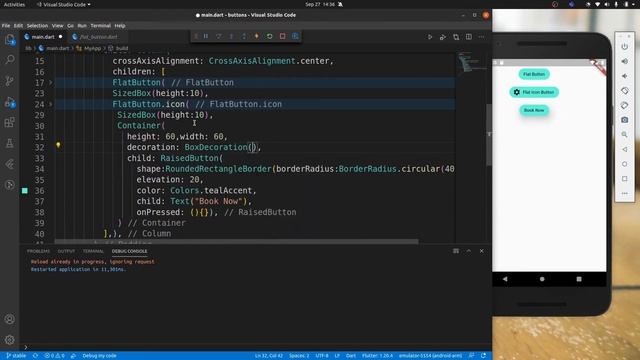
Task: Open the clock Sep 27 14:36 in top bar
Action: pyautogui.click(x=320, y=4)
